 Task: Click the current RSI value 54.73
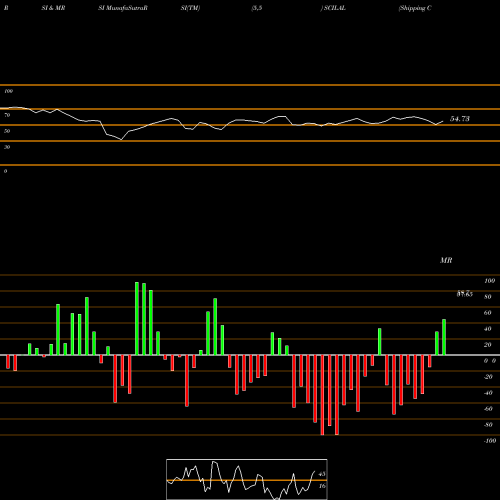[x=460, y=119]
